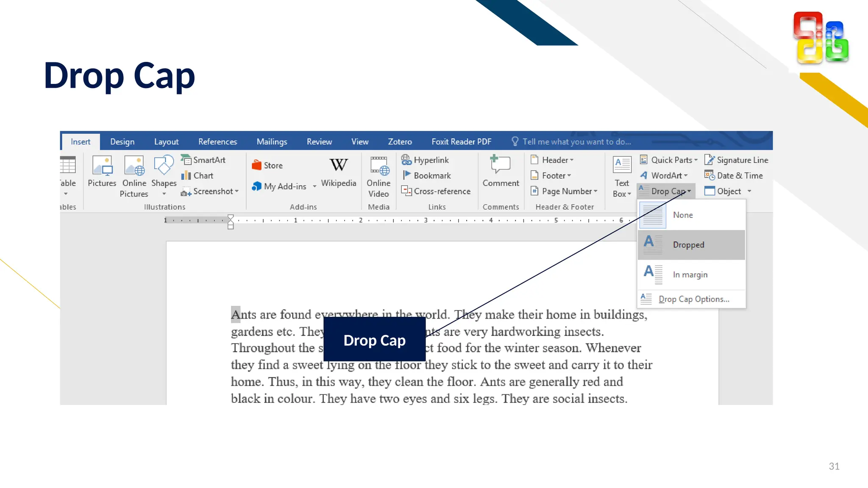Click the Bookmark icon
The width and height of the screenshot is (868, 488).
click(406, 175)
